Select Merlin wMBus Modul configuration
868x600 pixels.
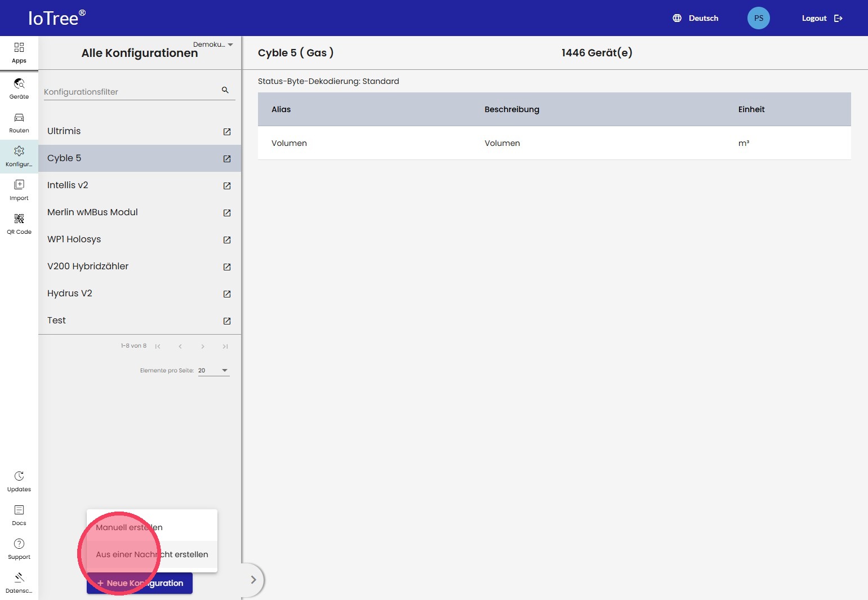point(92,212)
